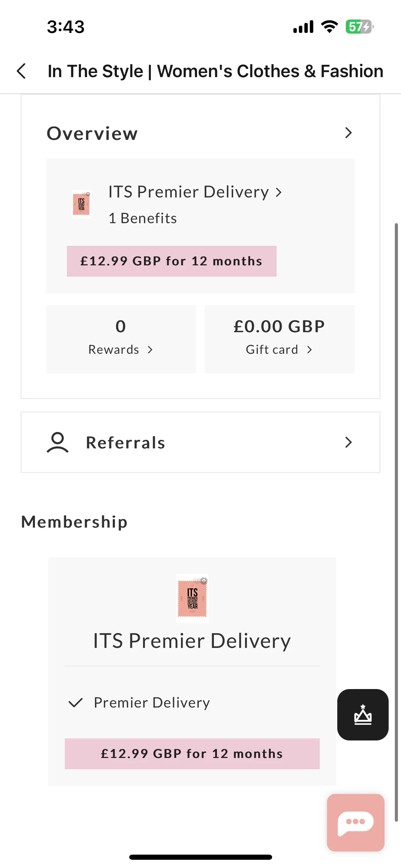Tap the £12.99 GBP for 12 months Membership button
The height and width of the screenshot is (868, 401).
pyautogui.click(x=192, y=754)
